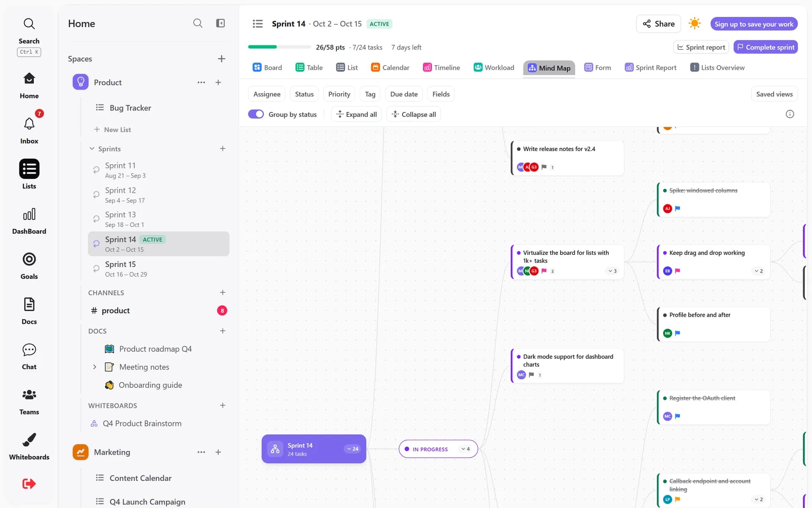This screenshot has width=812, height=508.
Task: Collapse IN PROGRESS group with 4 tasks
Action: coord(465,449)
